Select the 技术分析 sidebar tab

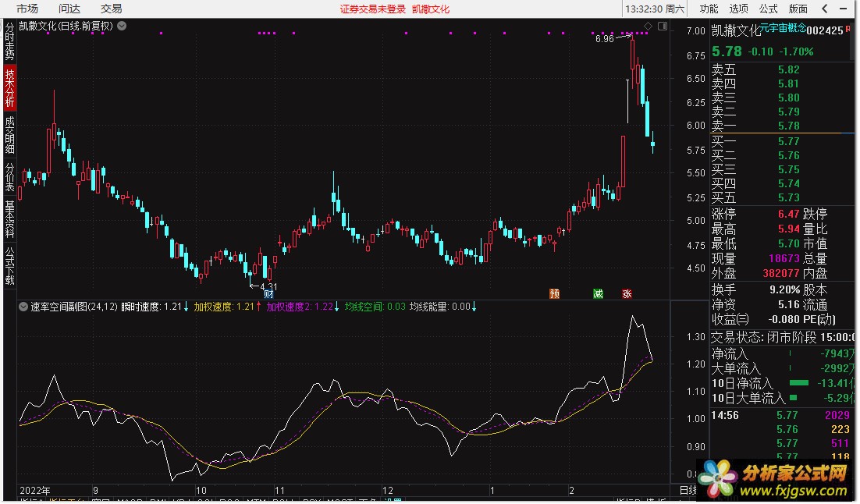click(x=10, y=87)
